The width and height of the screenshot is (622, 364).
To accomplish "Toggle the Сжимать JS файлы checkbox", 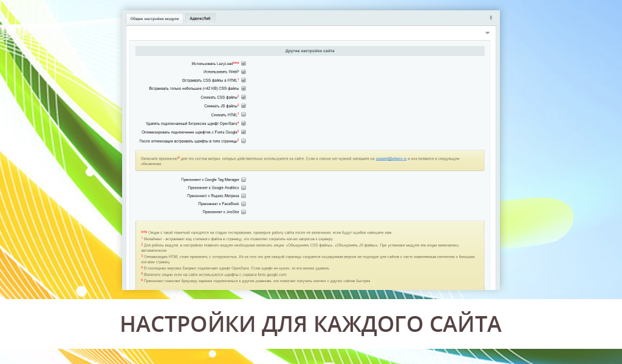I will click(x=244, y=106).
